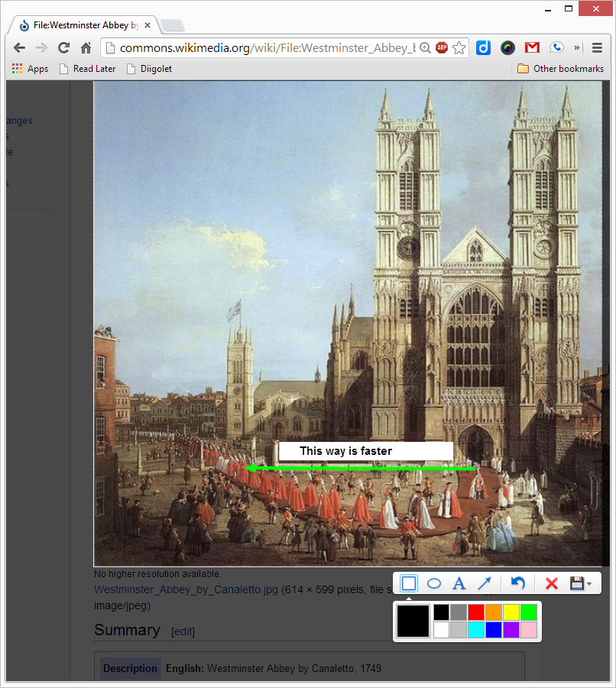
Task: Open the Diigo extension icon
Action: (x=483, y=47)
